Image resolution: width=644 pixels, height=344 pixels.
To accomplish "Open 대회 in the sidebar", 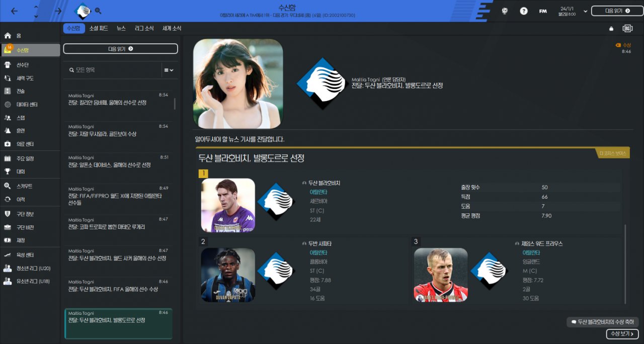I will coord(30,171).
